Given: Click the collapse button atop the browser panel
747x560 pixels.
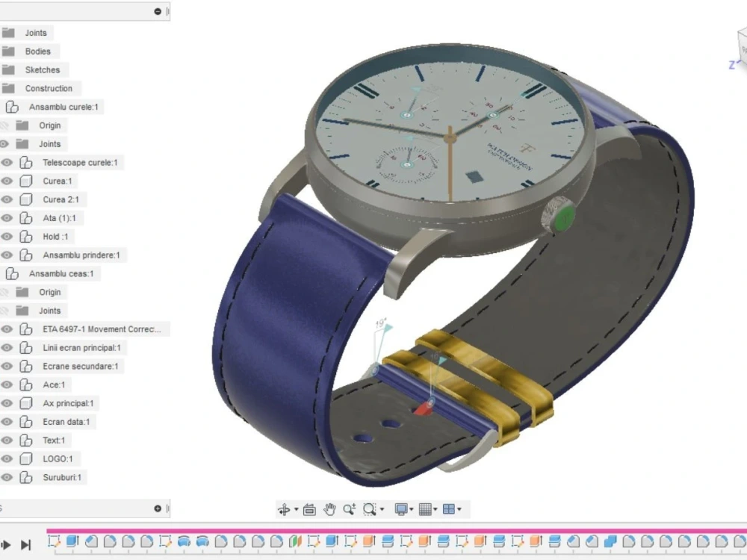Looking at the screenshot, I should (156, 11).
